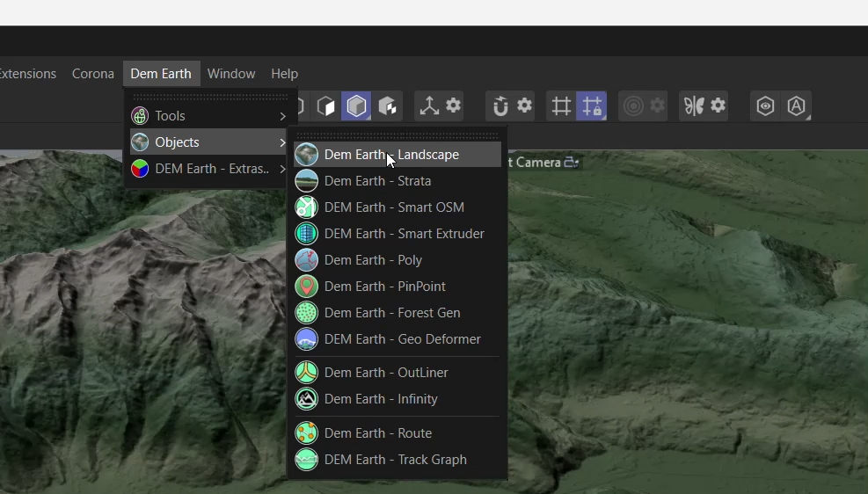Image resolution: width=868 pixels, height=494 pixels.
Task: Click the DEM Earth - Smart OSM icon
Action: coord(306,207)
